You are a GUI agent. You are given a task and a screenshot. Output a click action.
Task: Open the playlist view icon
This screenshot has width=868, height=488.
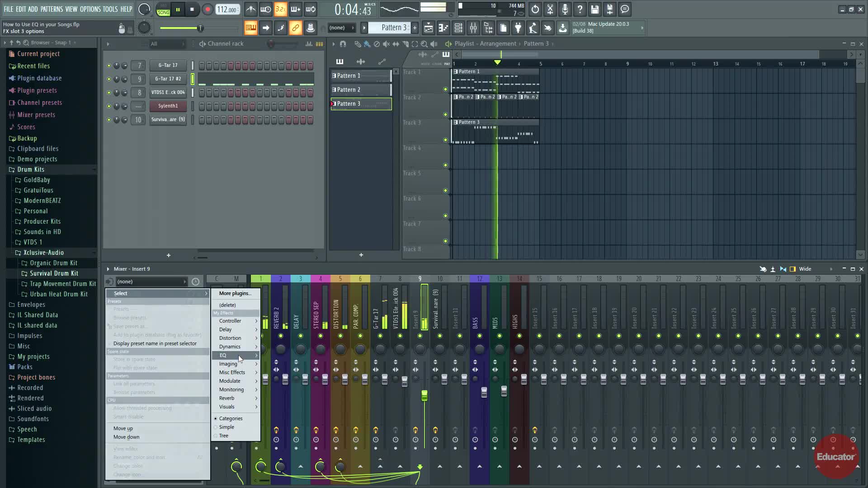(x=428, y=28)
